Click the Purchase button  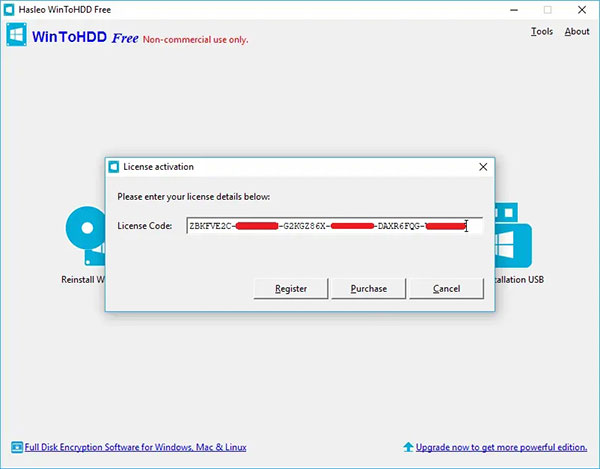[x=368, y=289]
